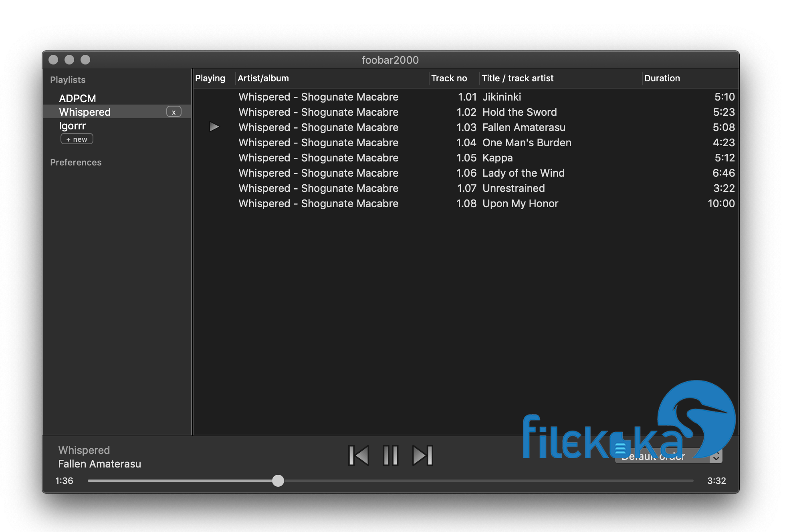Open Preferences in the sidebar
Image resolution: width=787 pixels, height=532 pixels.
(76, 162)
